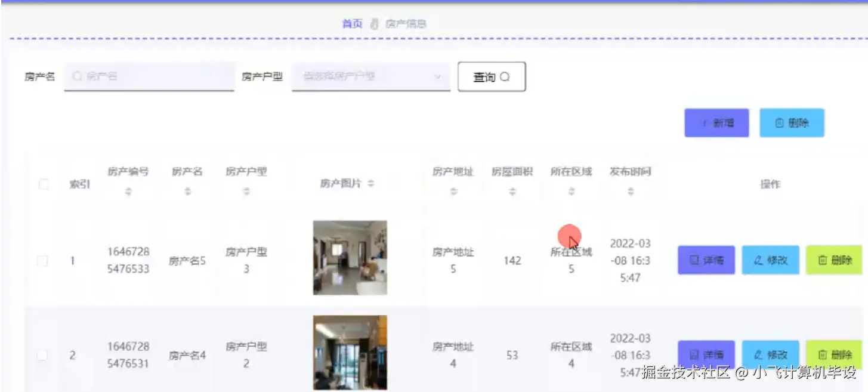Toggle checkbox for row 1 房产名5
Image resolution: width=868 pixels, height=392 pixels.
[x=42, y=261]
